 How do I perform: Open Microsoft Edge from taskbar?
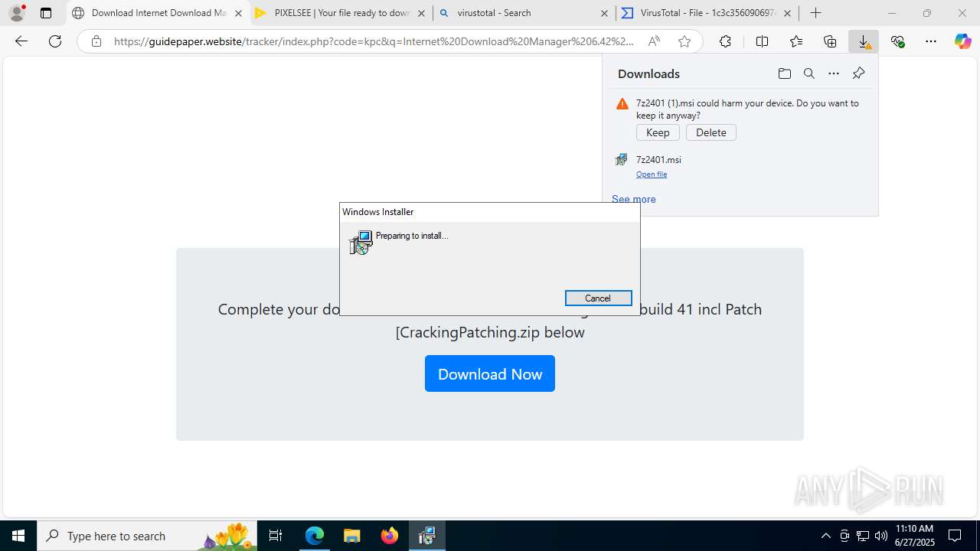click(315, 536)
